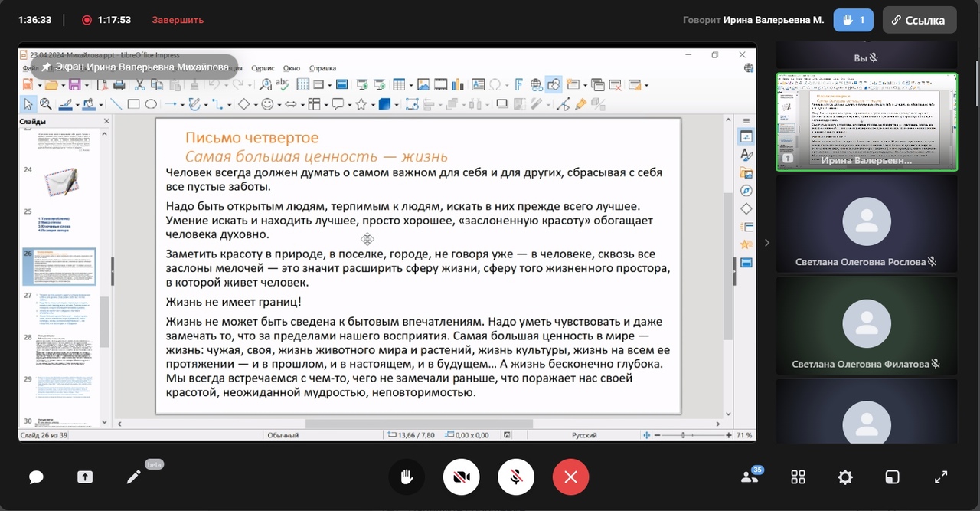The image size is (980, 511).
Task: Toggle the camera on or off
Action: pyautogui.click(x=461, y=477)
